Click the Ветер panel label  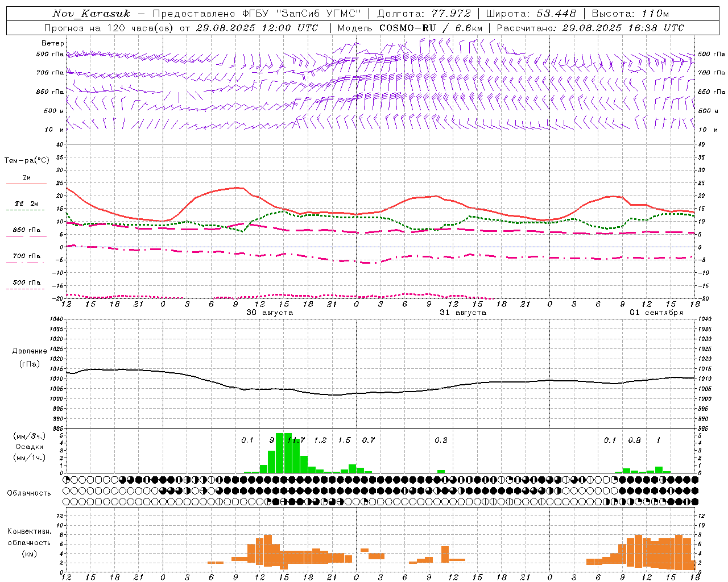point(53,43)
